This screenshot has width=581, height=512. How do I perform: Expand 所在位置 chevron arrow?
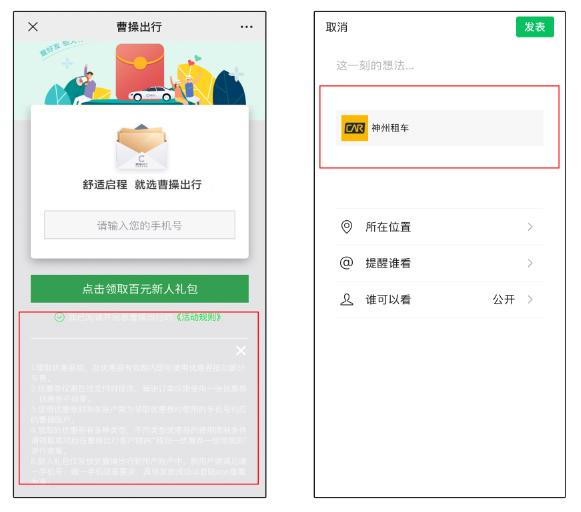[530, 227]
